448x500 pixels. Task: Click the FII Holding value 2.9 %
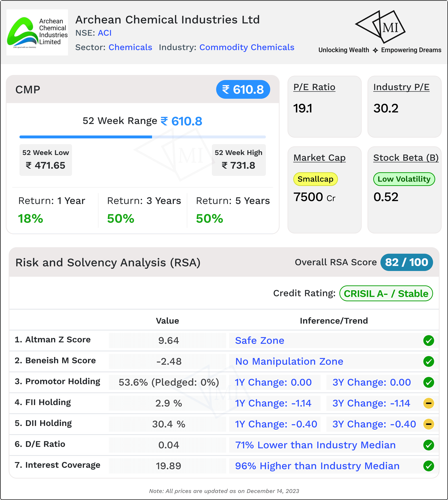click(169, 403)
